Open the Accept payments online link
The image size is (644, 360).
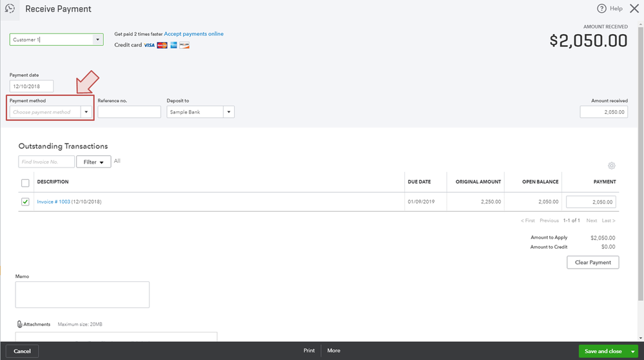(x=193, y=33)
